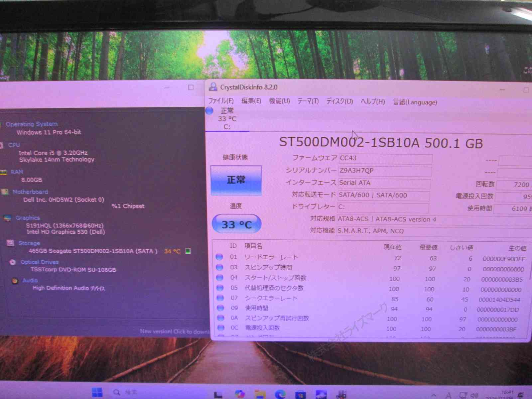The image size is (532, 399).
Task: Open the 機能(U) menu
Action: pos(279,101)
